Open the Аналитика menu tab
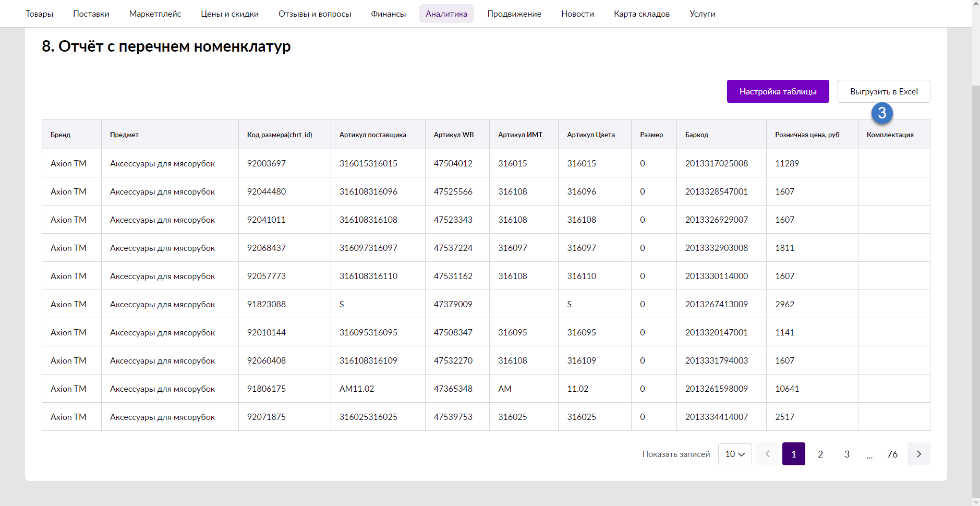This screenshot has width=980, height=506. click(446, 14)
